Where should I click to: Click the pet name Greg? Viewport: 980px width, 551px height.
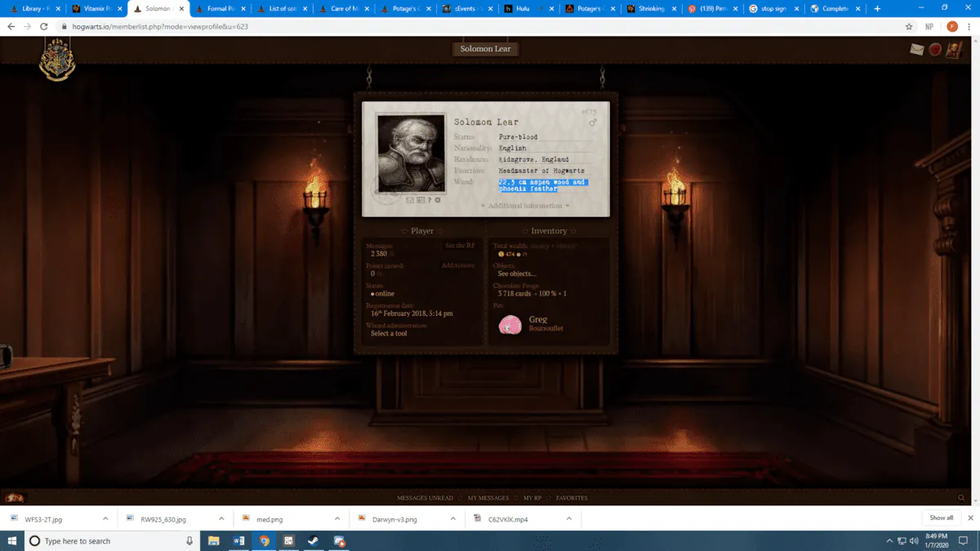point(537,320)
